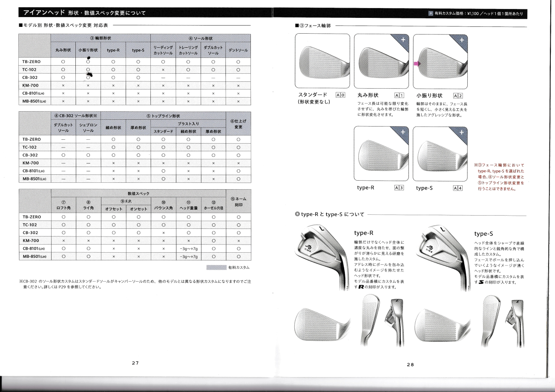555x392 pixels.
Task: Click the gray 有料カスタム legend swatch
Action: pos(216,268)
